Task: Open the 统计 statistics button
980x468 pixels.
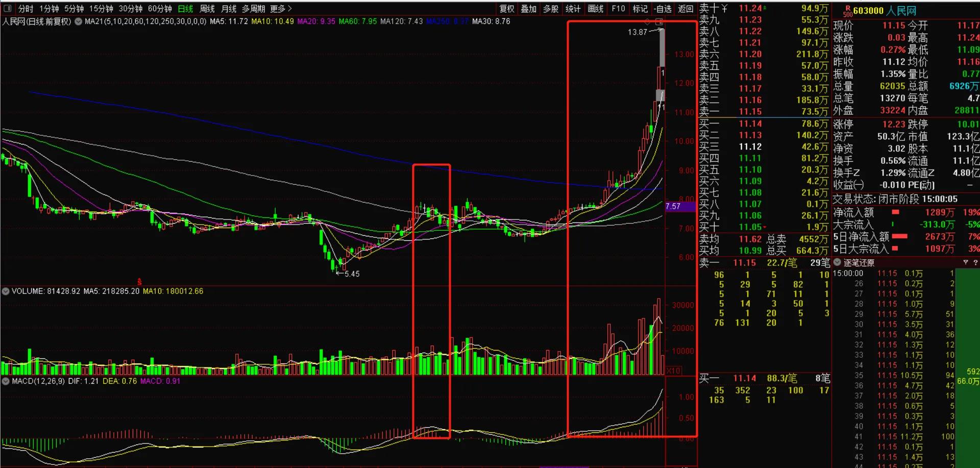Action: point(573,9)
